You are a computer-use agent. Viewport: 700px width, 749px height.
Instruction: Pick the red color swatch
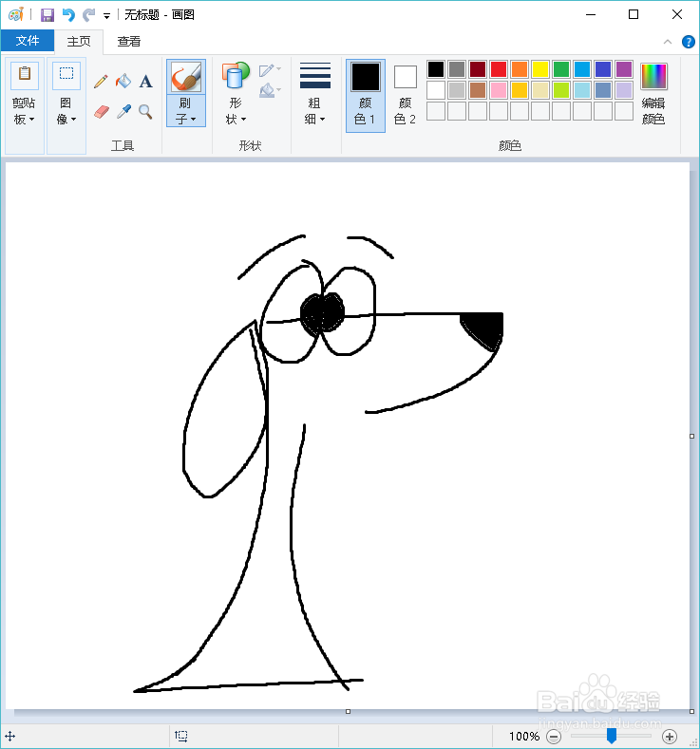(499, 69)
